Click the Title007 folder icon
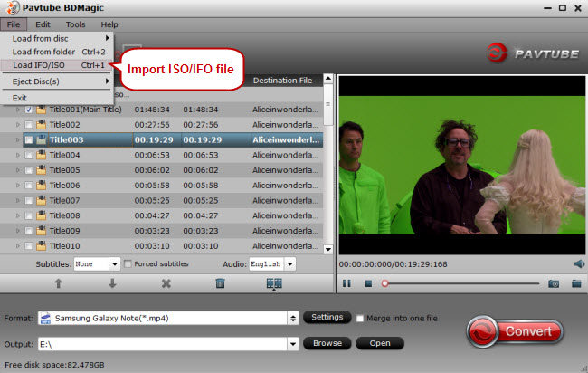 pyautogui.click(x=42, y=200)
